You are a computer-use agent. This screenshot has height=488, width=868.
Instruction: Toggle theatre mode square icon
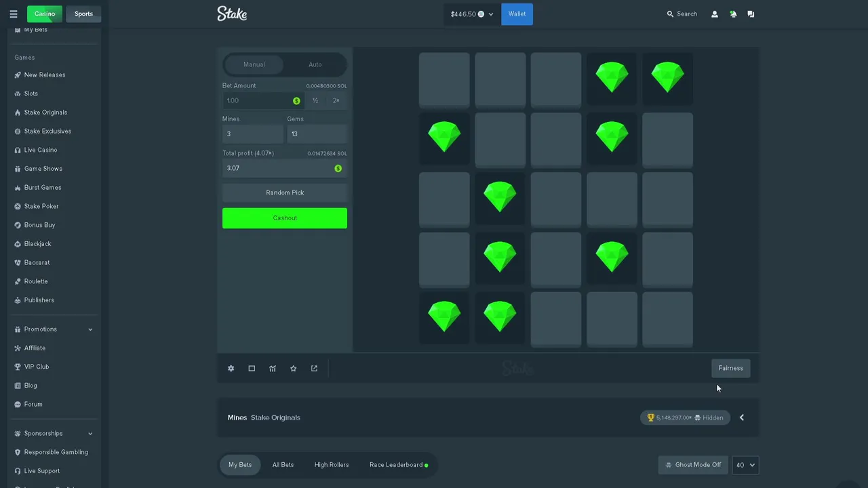tap(252, 368)
